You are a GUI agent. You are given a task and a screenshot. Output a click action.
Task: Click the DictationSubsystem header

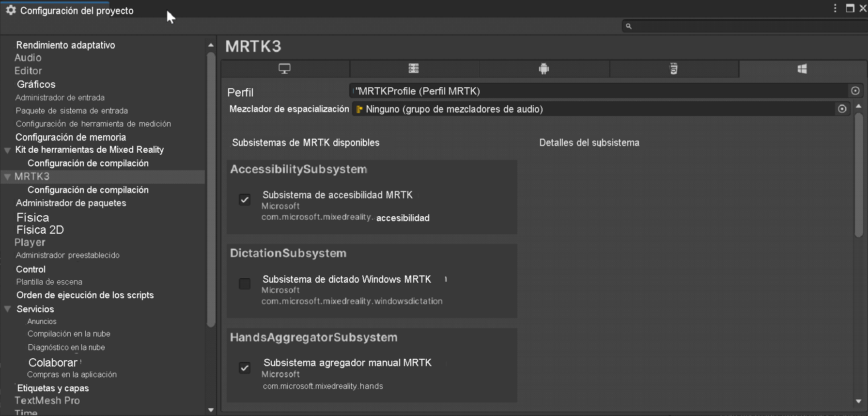[x=288, y=253]
